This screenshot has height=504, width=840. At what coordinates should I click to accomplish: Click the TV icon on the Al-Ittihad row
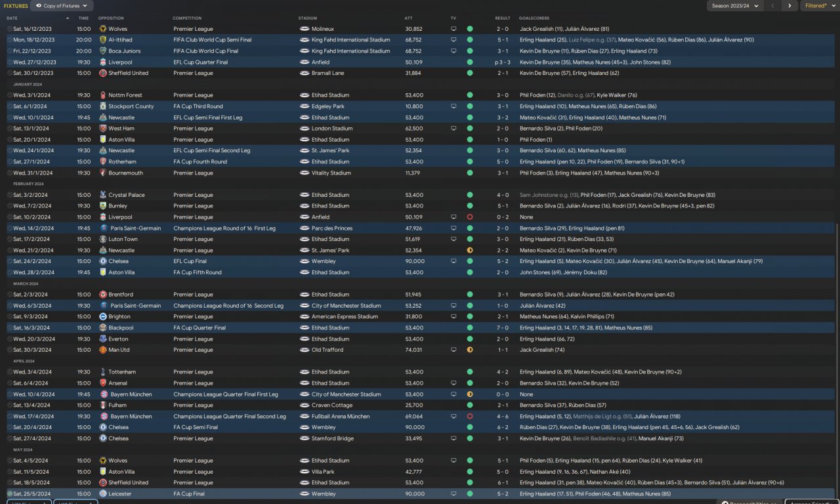[x=453, y=40]
